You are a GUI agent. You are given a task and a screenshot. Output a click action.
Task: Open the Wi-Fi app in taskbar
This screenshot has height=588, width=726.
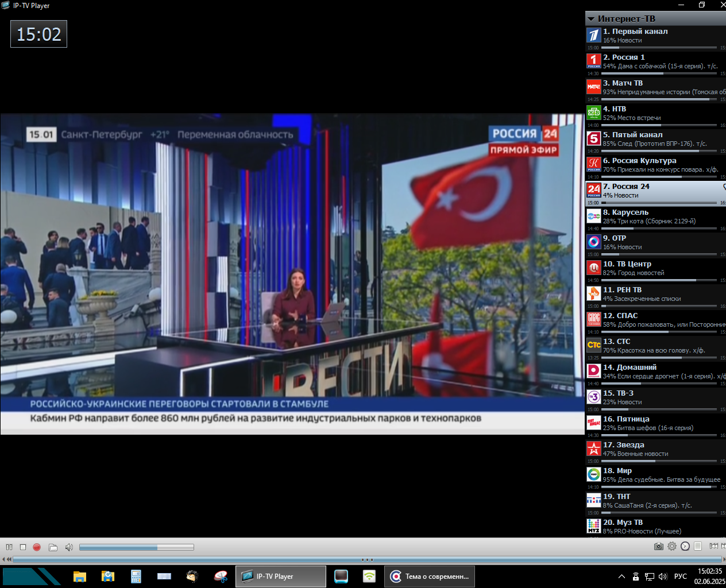point(369,576)
